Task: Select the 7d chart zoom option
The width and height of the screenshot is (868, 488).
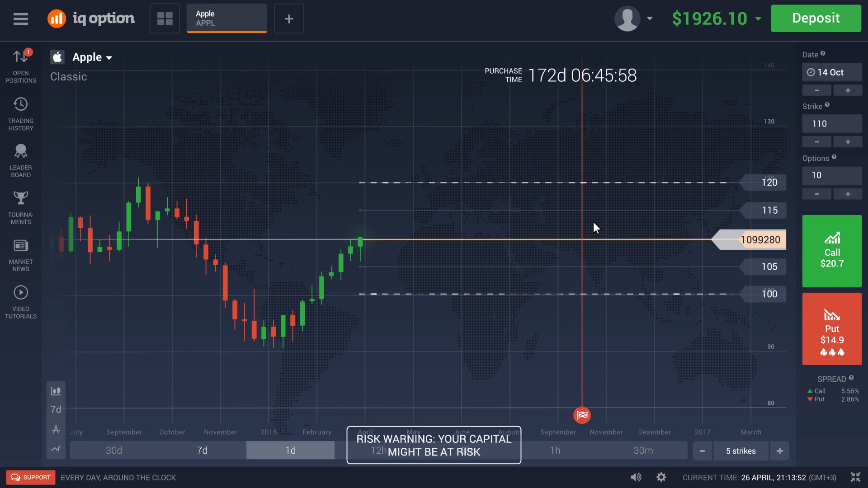Action: click(x=203, y=450)
